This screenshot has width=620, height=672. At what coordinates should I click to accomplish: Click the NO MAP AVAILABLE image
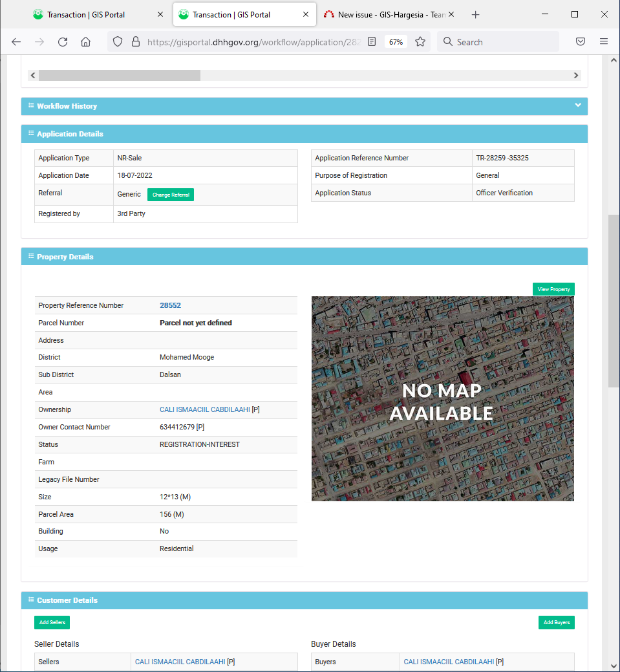pyautogui.click(x=443, y=398)
